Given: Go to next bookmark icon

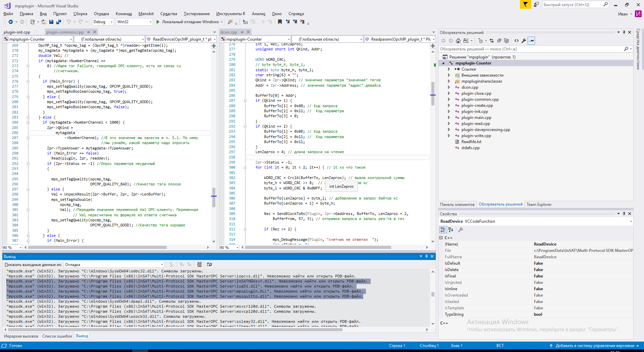Looking at the screenshot, I should (295, 22).
